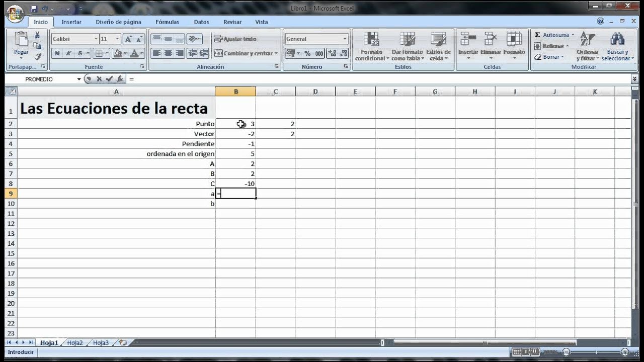
Task: Open insert function fx dialog
Action: point(120,79)
